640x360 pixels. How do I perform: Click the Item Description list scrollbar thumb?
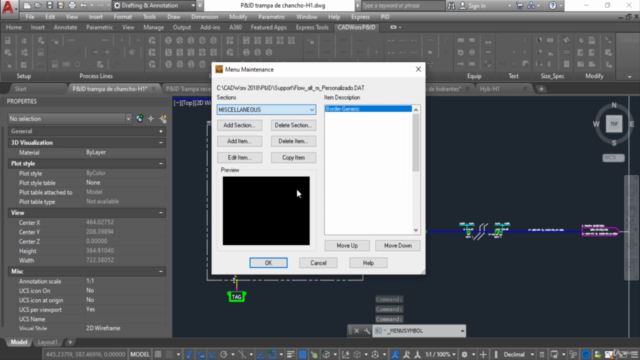click(x=416, y=142)
